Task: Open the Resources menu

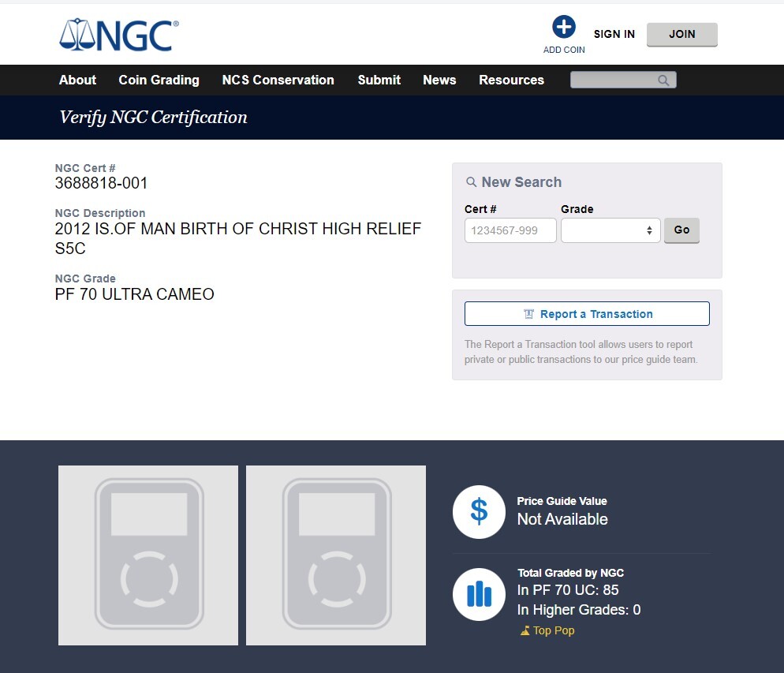Action: click(512, 80)
